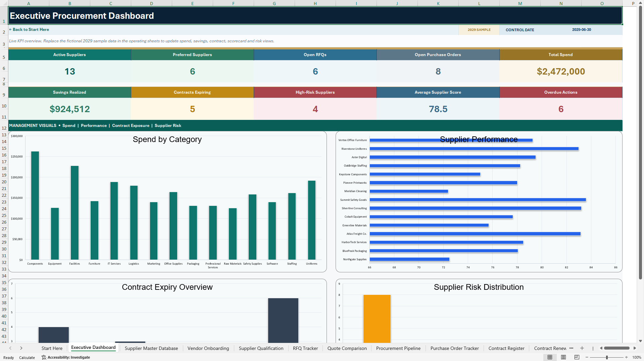The width and height of the screenshot is (644, 361).
Task: Open the Start Here sheet tab
Action: (52, 348)
